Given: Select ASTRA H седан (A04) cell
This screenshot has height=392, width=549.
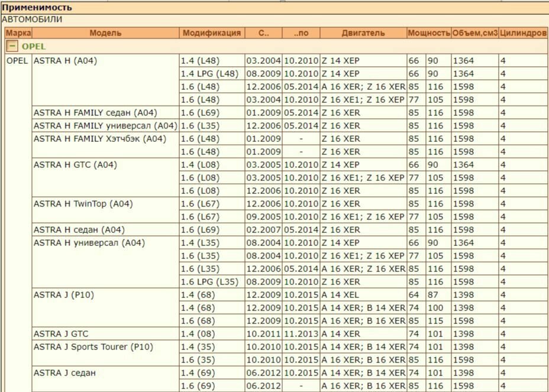Looking at the screenshot, I should (x=105, y=230).
